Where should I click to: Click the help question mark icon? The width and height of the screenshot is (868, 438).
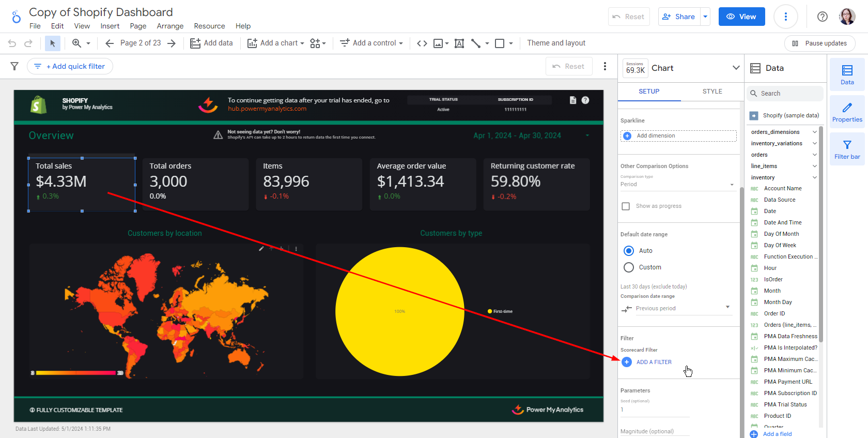[x=822, y=17]
